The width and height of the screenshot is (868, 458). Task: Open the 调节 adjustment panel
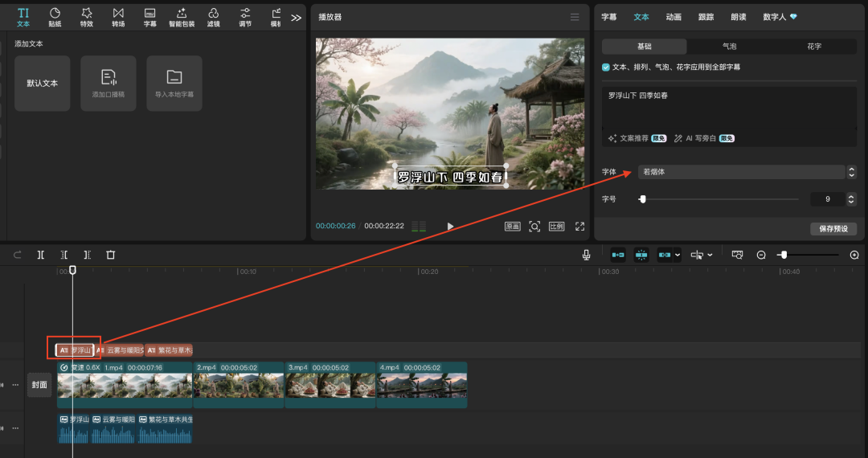point(245,17)
